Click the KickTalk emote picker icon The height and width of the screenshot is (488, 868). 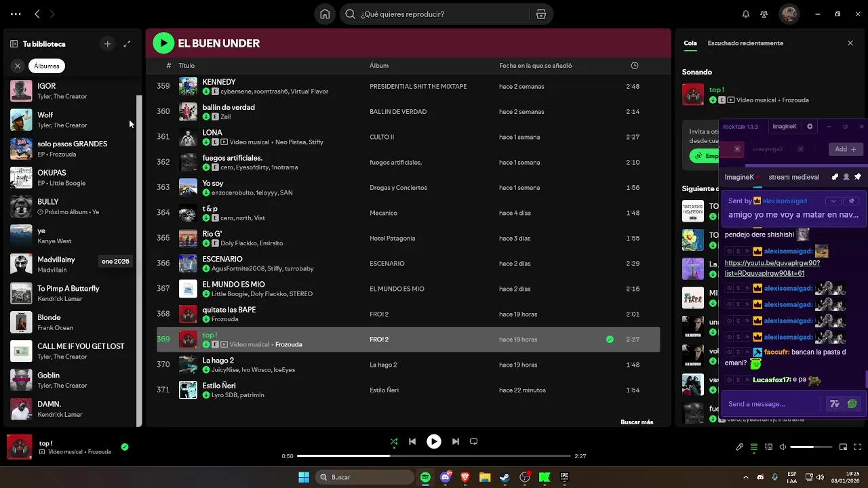852,404
